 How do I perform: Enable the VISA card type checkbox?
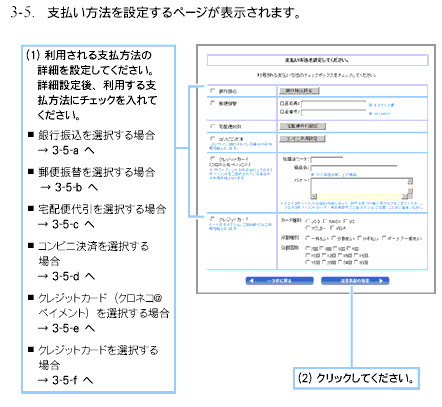332,228
